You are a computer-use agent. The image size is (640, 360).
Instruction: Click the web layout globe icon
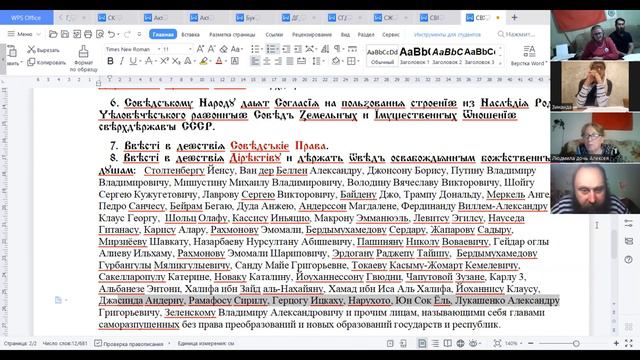[460, 343]
